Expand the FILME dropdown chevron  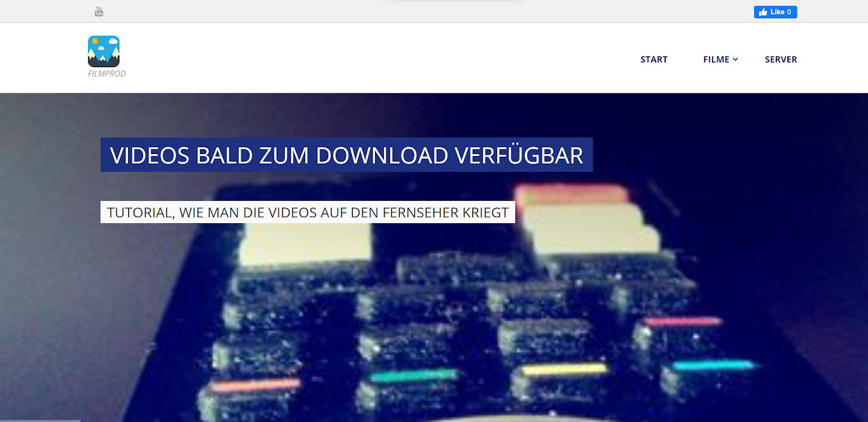pos(736,60)
